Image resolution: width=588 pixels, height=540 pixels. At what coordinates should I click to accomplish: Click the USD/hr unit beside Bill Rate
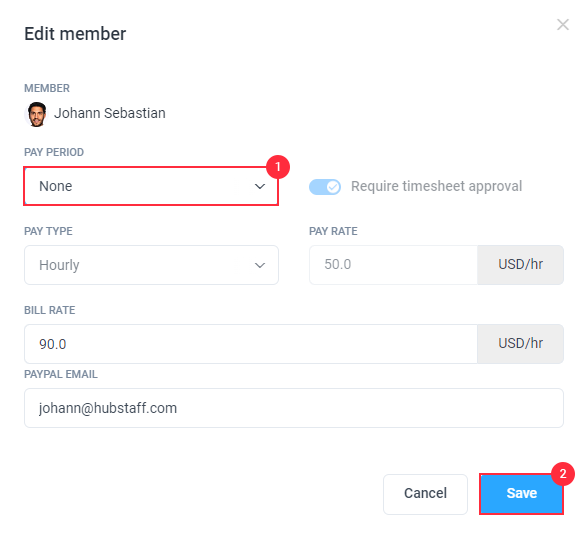pos(520,344)
